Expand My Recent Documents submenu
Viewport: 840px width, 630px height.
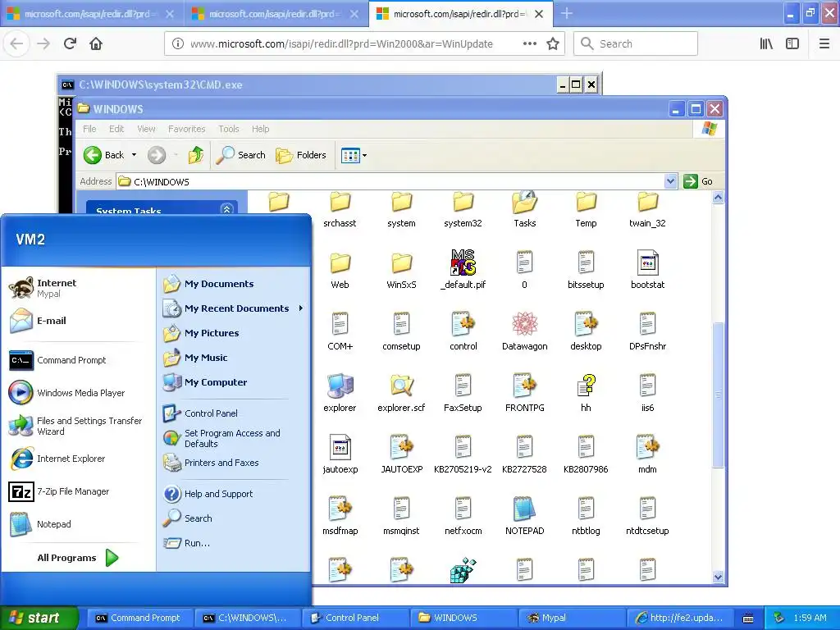click(x=301, y=308)
